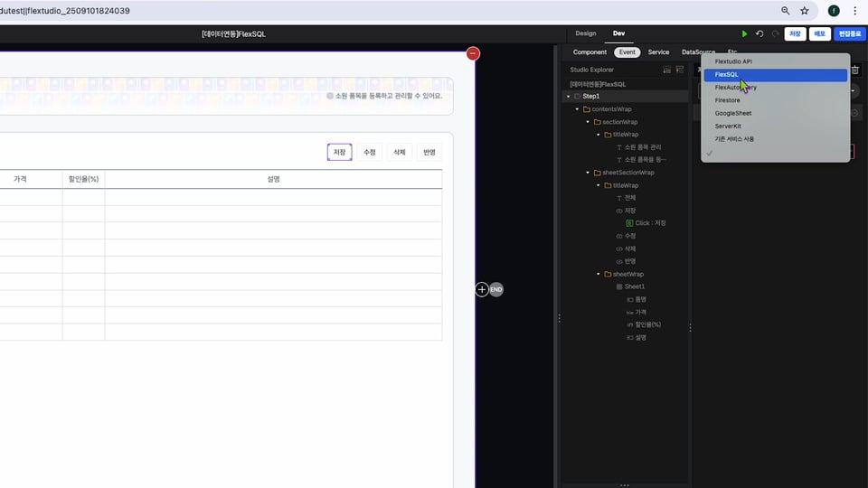Click the 저장 button on the canvas
Viewport: 868px width, 488px height.
click(x=339, y=152)
